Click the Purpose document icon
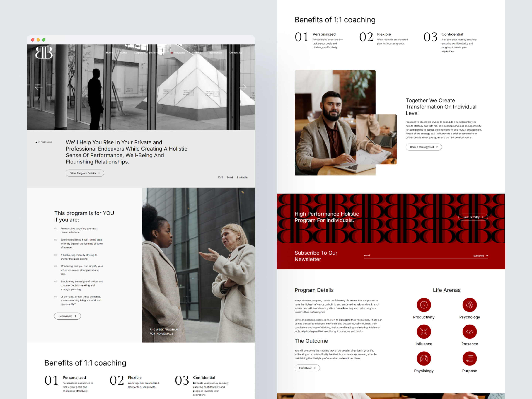Image resolution: width=532 pixels, height=399 pixels. [x=469, y=358]
